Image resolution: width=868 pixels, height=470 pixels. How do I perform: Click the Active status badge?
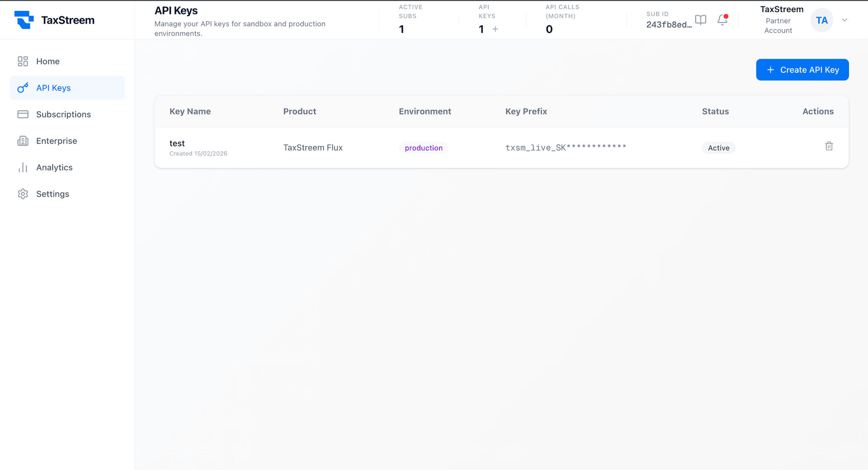(x=718, y=148)
